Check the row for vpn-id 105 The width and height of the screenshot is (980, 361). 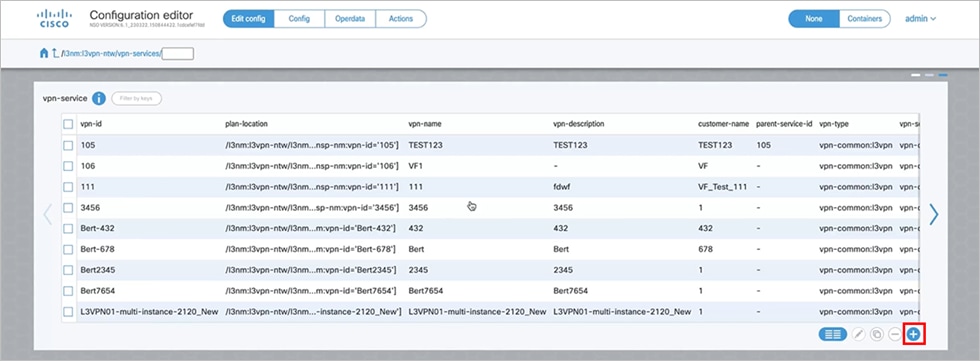68,145
